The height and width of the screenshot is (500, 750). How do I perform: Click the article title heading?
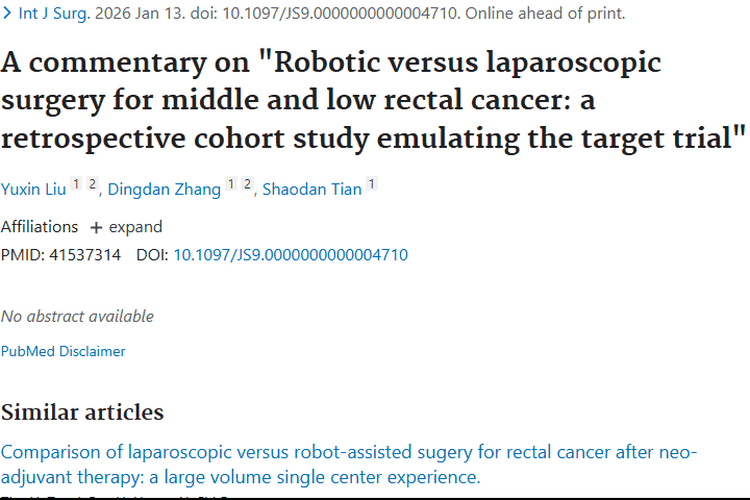coord(373,99)
